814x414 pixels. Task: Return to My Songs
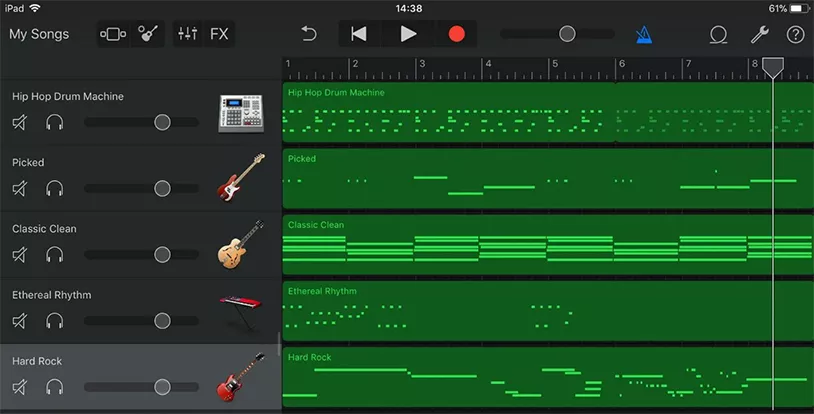point(39,34)
